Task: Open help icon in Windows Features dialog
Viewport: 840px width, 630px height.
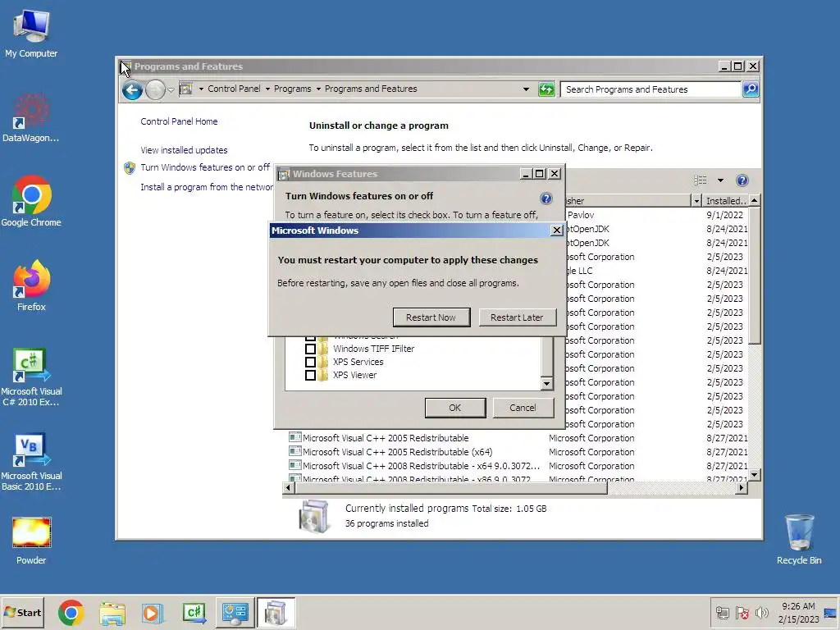Action: click(x=546, y=199)
